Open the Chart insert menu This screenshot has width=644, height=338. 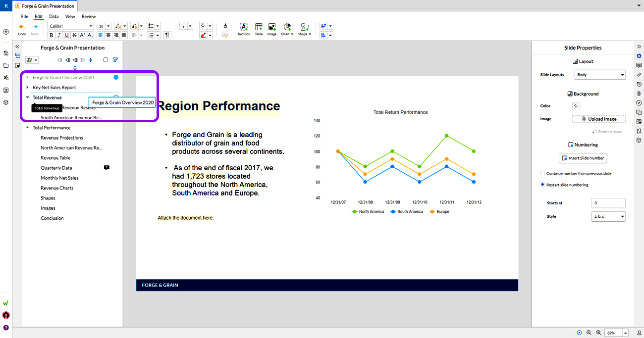tap(287, 29)
